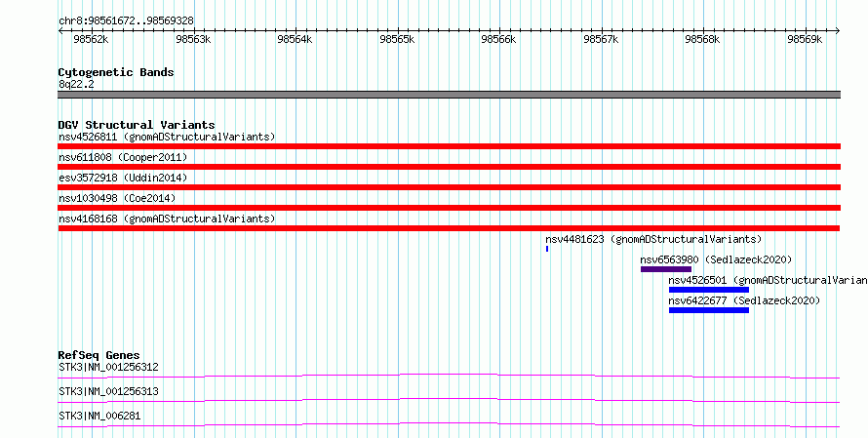Select the blue bar under nsv4526501
Image resolution: width=868 pixels, height=438 pixels.
pos(709,290)
